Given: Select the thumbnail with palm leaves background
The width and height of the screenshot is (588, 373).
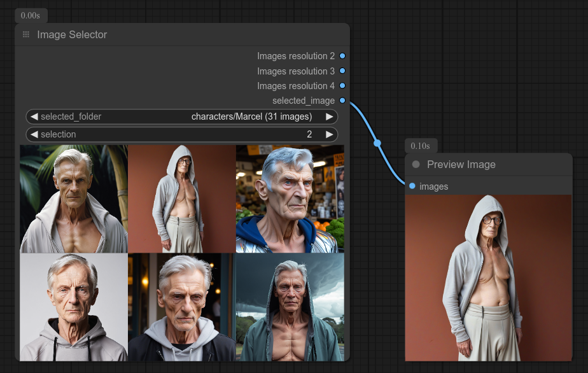Looking at the screenshot, I should click(x=74, y=199).
